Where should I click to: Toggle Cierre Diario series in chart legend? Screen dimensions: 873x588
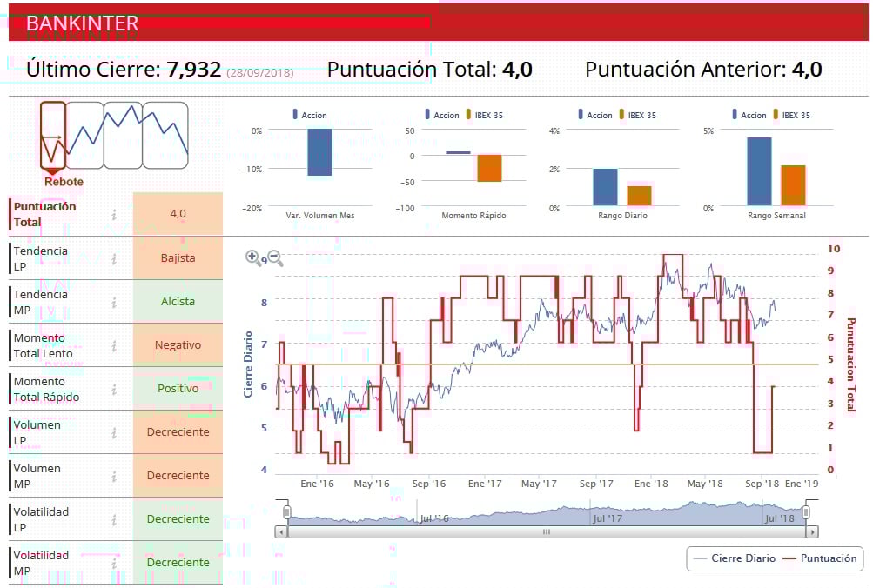click(x=735, y=558)
